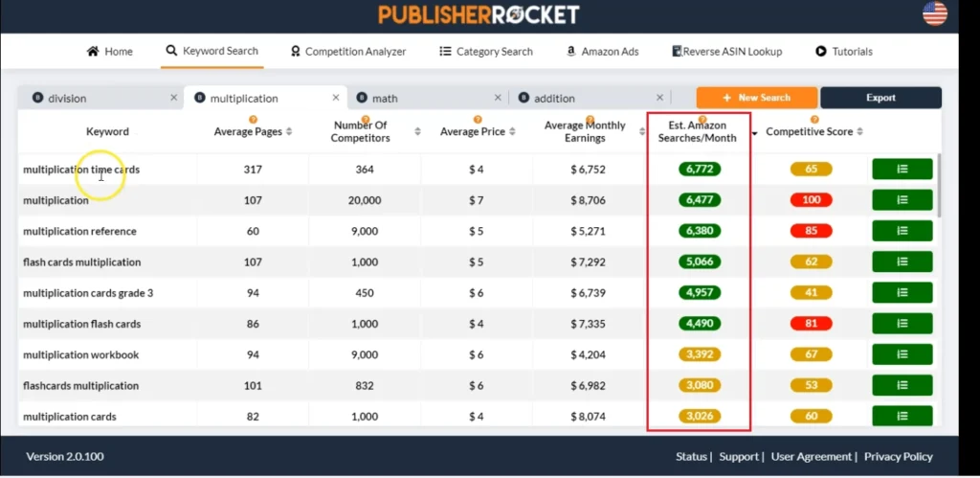The height and width of the screenshot is (478, 980).
Task: Open details list for the 'multiplication' keyword row
Action: click(x=902, y=200)
